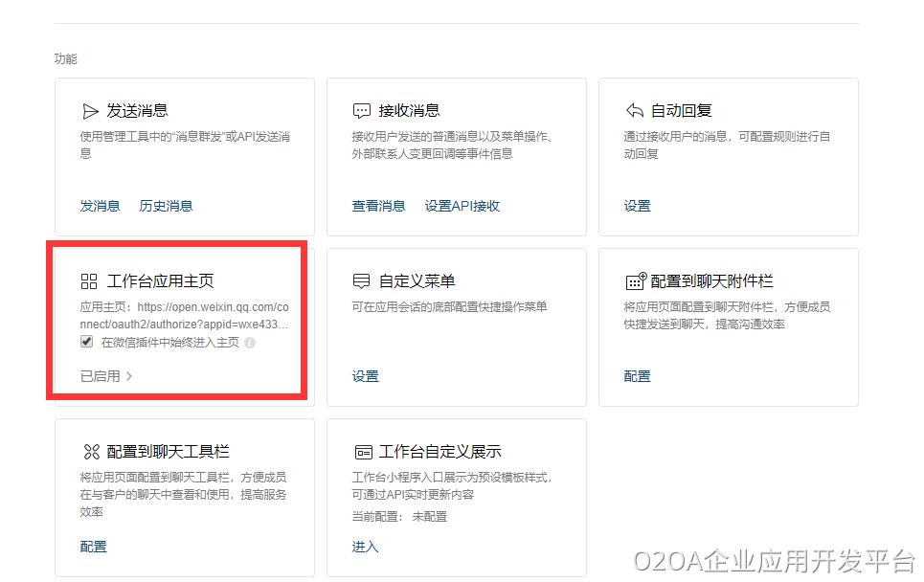Click 进入 under 工作台自定义展示
924x582 pixels.
coord(365,547)
